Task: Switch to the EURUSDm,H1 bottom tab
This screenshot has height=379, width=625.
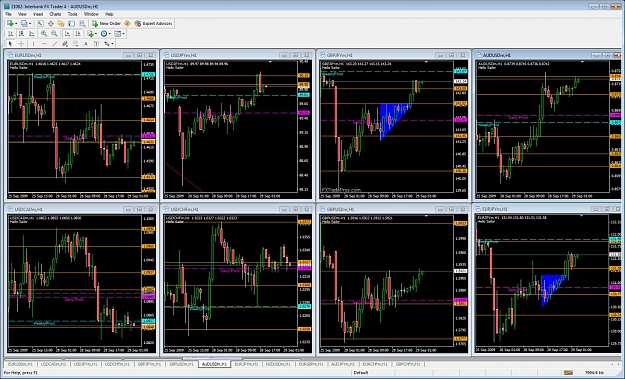Action: click(21, 364)
